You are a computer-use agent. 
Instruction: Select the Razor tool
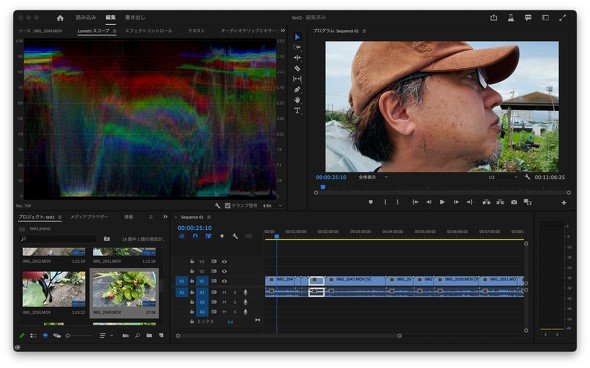[297, 68]
